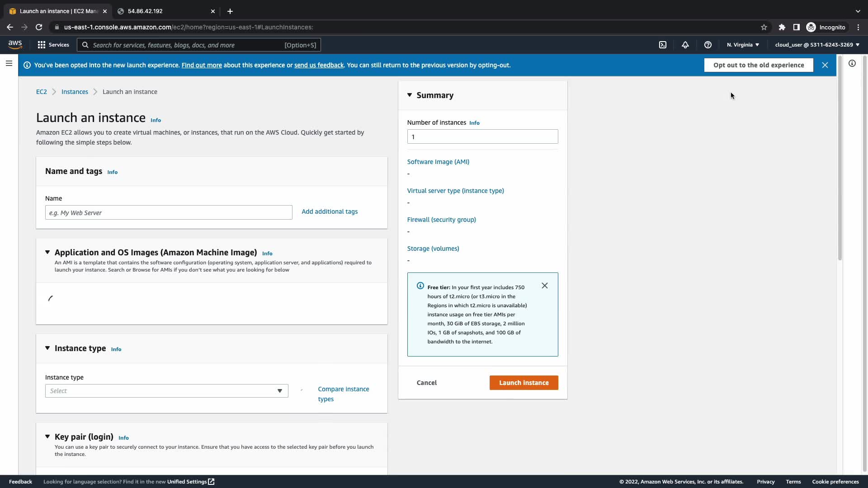Click the AWS logo home icon
Viewport: 868px width, 488px height.
pyautogui.click(x=15, y=44)
